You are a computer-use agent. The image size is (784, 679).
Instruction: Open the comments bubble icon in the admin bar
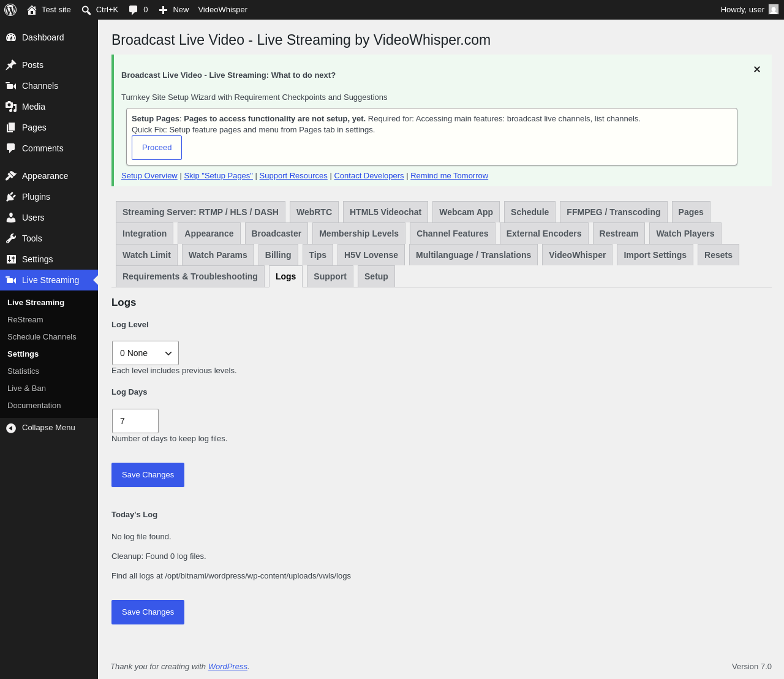coord(134,10)
